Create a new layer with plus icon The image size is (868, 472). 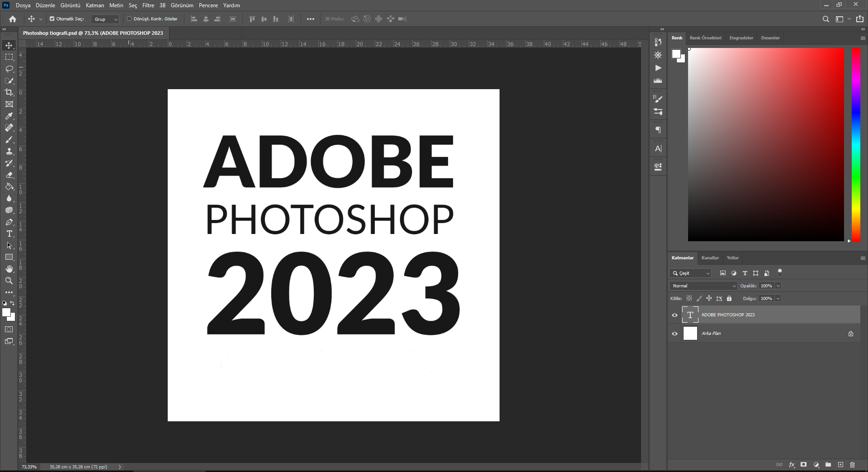(x=840, y=465)
